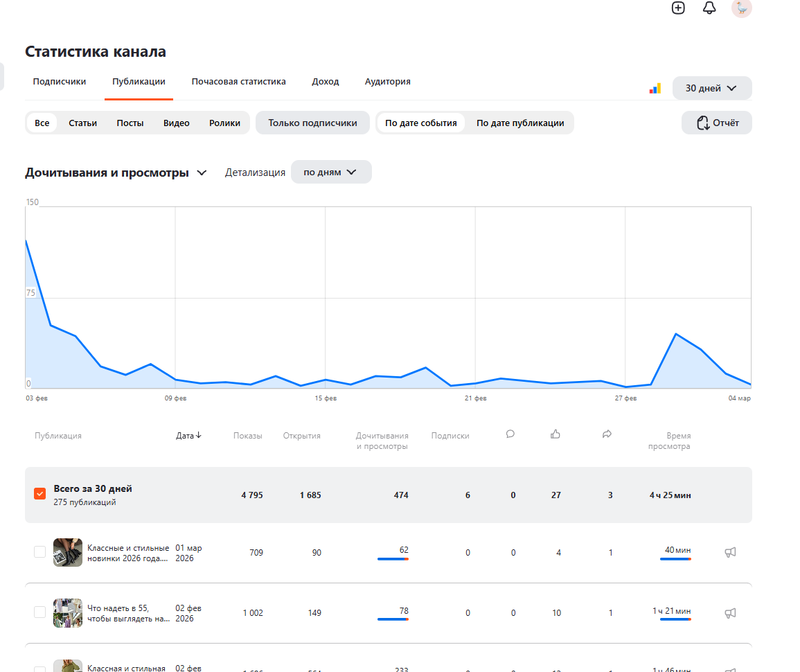Click total 474 read-throughs value
Screen dimensions: 800x672
coord(401,495)
